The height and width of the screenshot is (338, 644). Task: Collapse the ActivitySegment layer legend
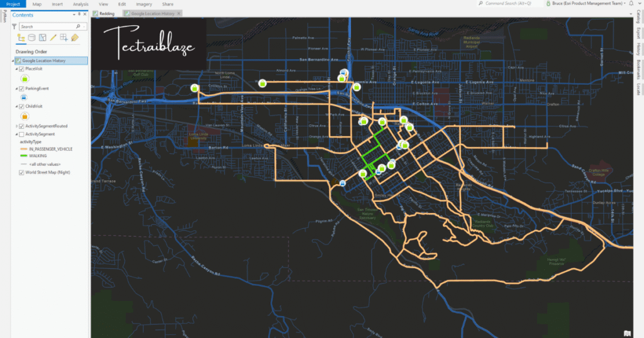17,134
